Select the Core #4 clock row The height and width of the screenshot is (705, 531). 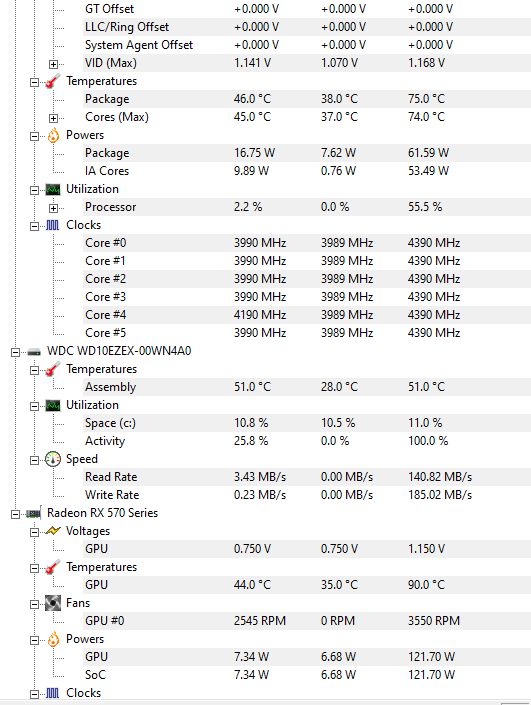coord(307,315)
